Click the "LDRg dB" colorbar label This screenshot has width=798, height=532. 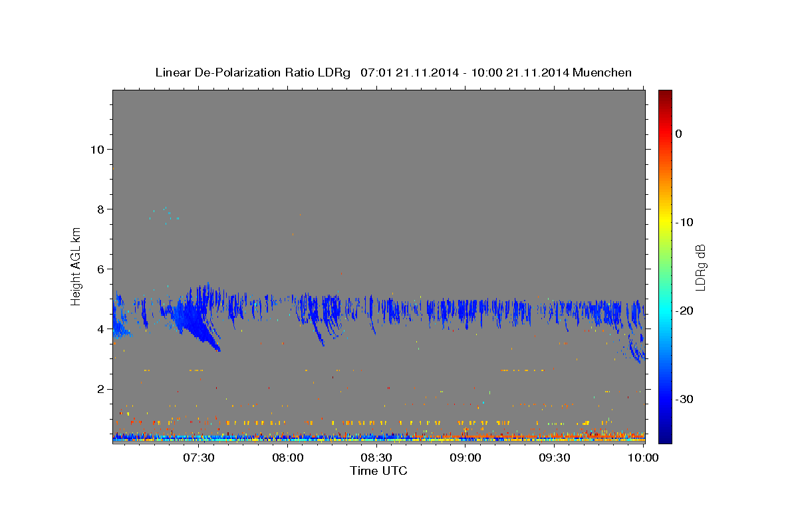700,267
